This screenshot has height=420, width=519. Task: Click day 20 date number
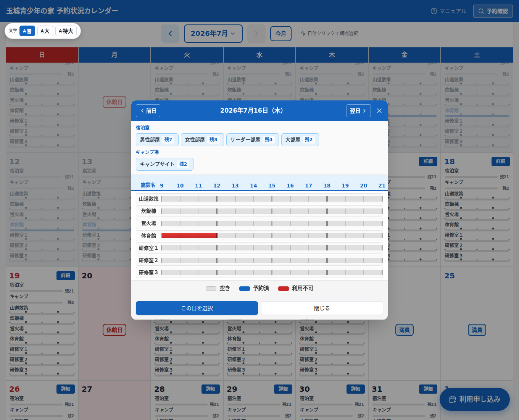click(87, 276)
